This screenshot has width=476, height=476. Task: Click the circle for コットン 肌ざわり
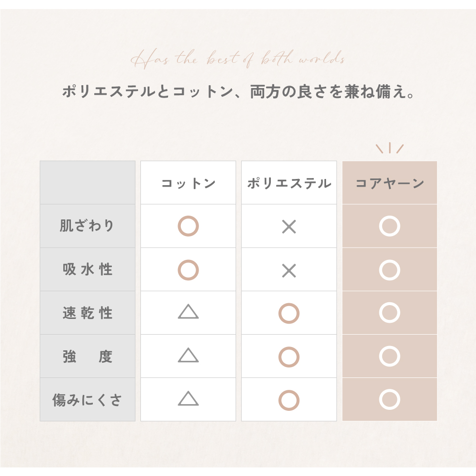point(188,227)
